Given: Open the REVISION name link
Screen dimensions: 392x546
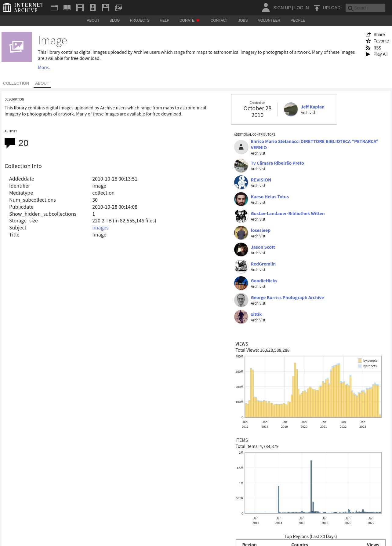Looking at the screenshot, I should click(x=261, y=180).
